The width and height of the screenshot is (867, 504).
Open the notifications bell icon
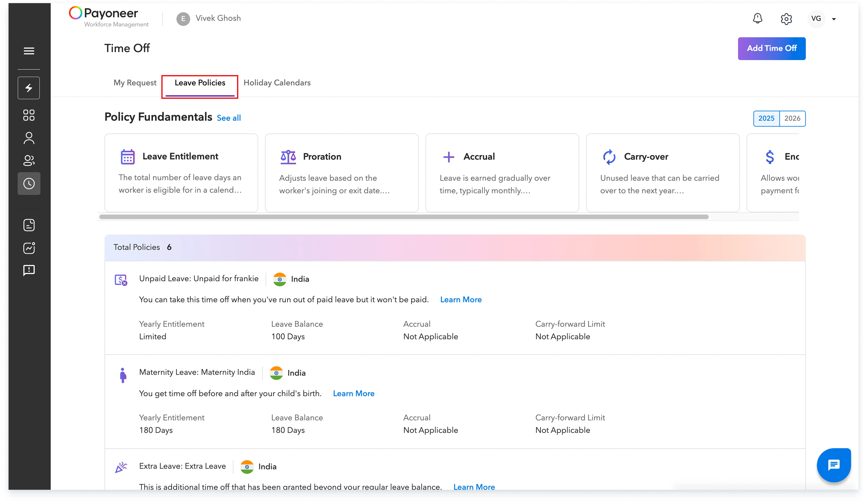[x=757, y=19]
